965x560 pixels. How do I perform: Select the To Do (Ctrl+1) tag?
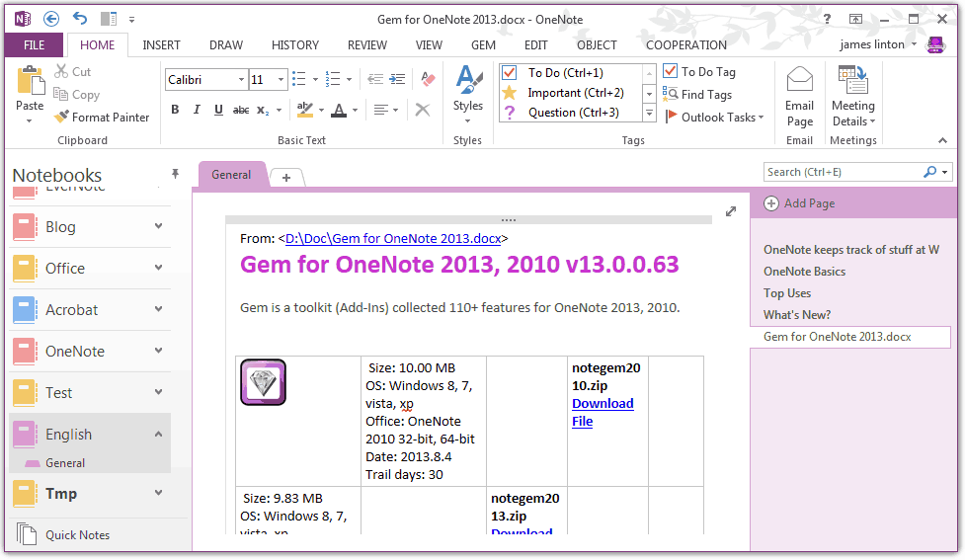pos(571,73)
